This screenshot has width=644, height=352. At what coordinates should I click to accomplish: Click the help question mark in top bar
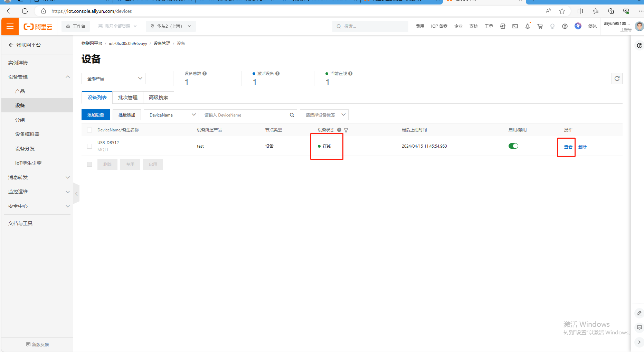[x=565, y=26]
